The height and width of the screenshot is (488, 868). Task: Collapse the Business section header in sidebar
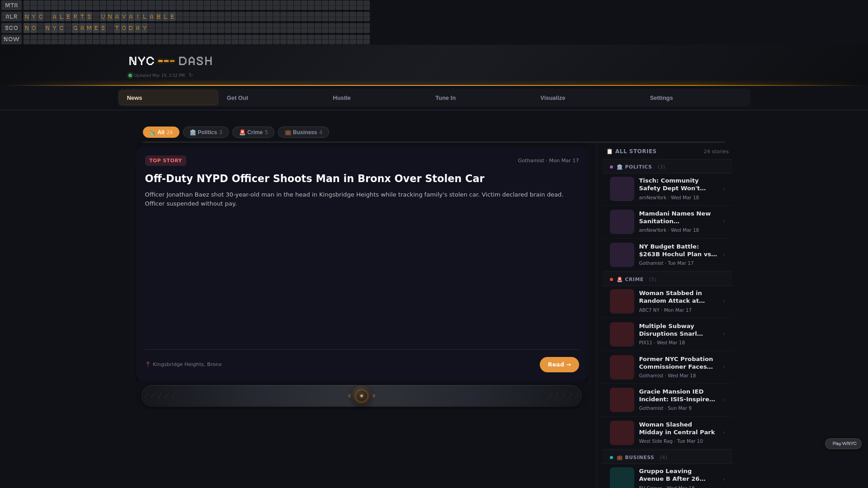639,458
